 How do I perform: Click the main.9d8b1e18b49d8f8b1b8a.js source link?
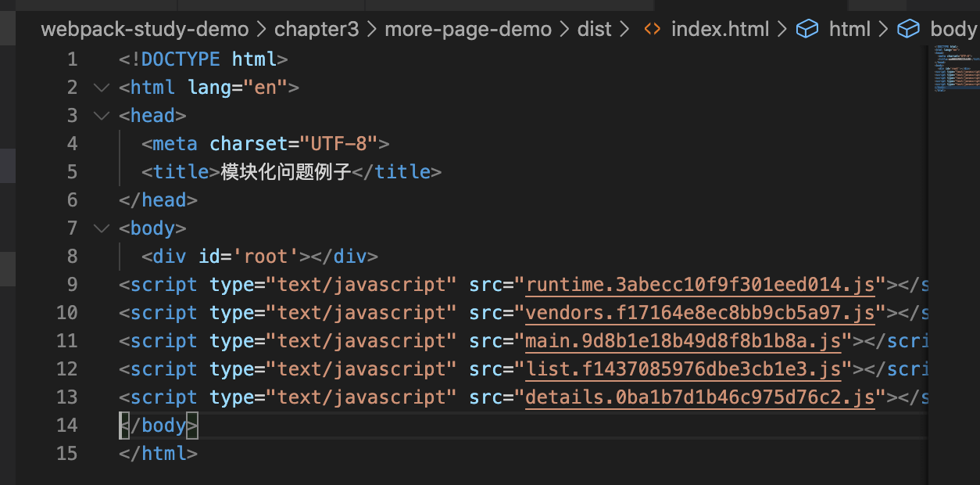point(682,341)
